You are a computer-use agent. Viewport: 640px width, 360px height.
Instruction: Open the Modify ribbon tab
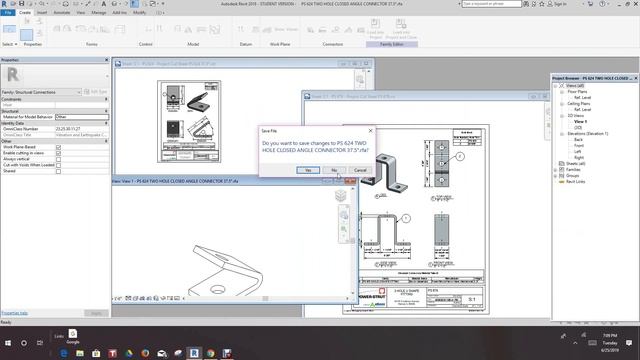click(x=139, y=13)
